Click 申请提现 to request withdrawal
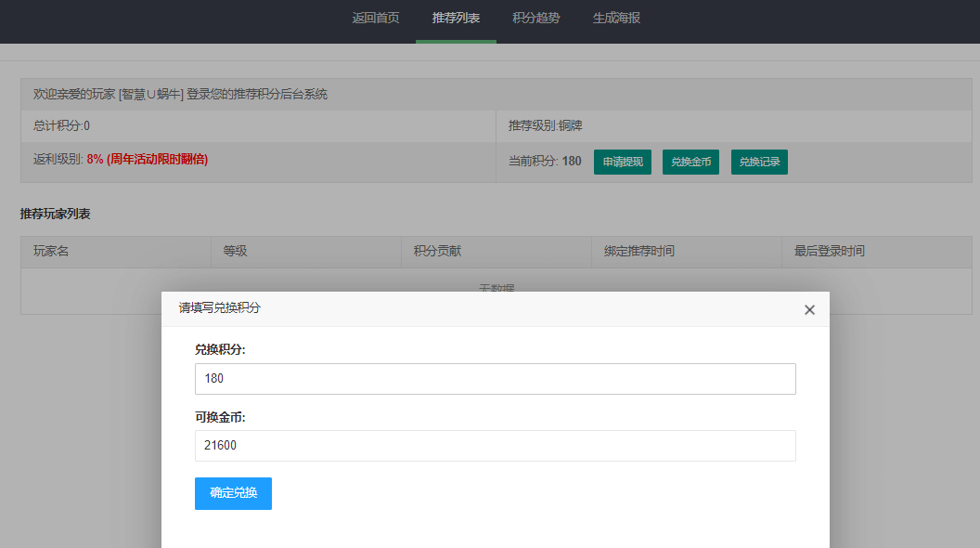Screen dimensions: 980x548 pyautogui.click(x=622, y=161)
